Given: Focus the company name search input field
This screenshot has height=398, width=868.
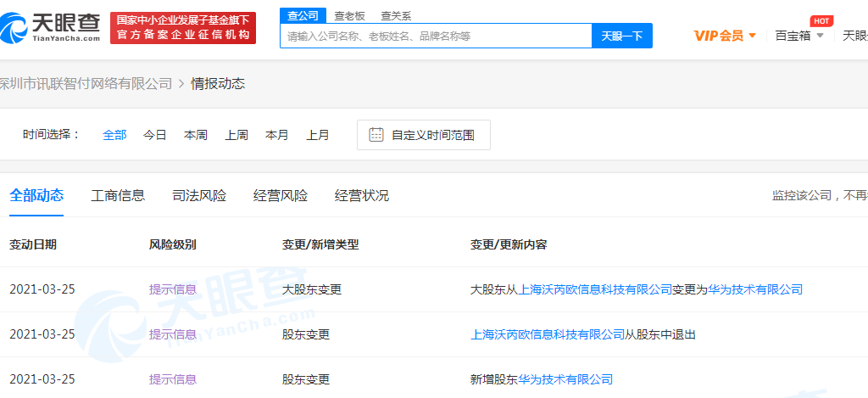Looking at the screenshot, I should (x=437, y=36).
